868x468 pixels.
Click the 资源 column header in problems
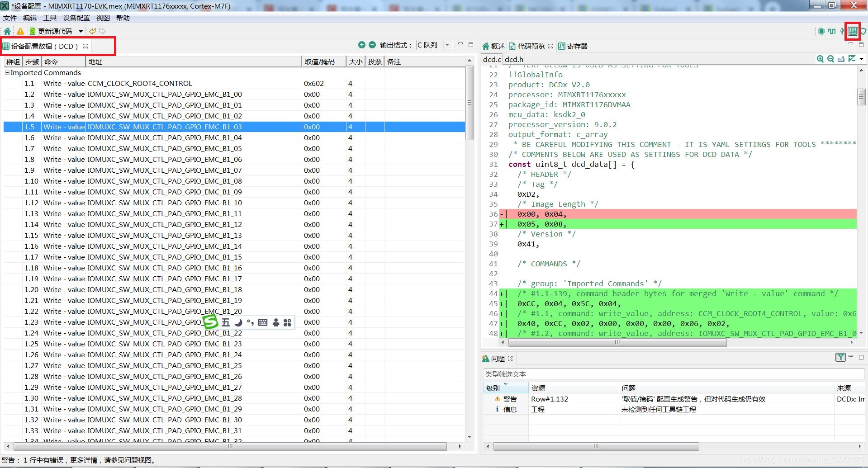click(574, 388)
